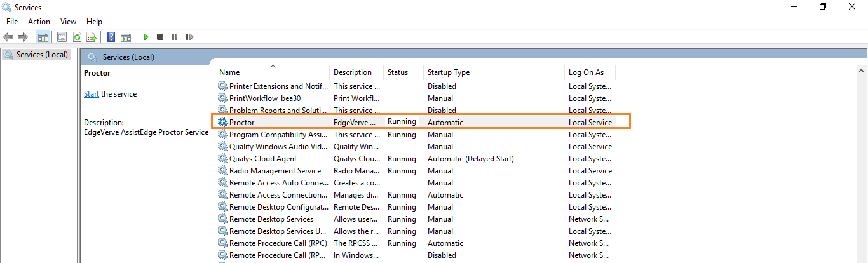Click the Refresh toolbar icon
The image size is (868, 263).
pos(77,37)
